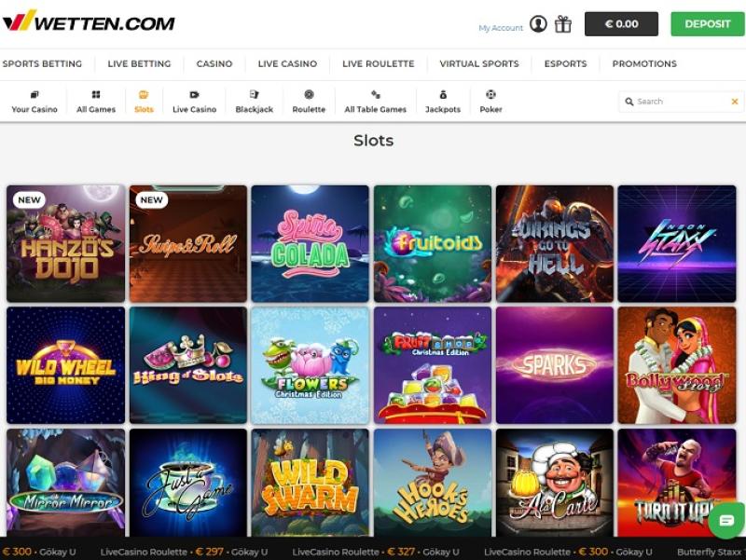This screenshot has width=746, height=560.
Task: Open the gift box rewards icon
Action: pyautogui.click(x=563, y=24)
